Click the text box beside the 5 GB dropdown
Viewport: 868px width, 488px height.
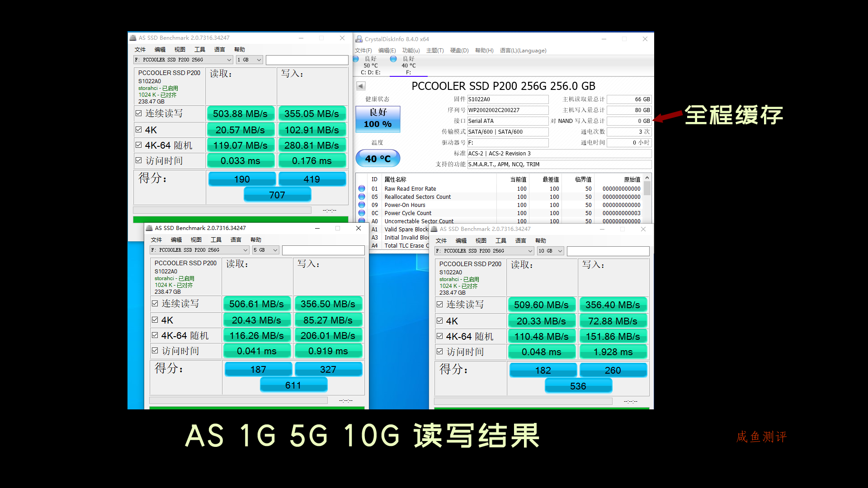click(323, 250)
